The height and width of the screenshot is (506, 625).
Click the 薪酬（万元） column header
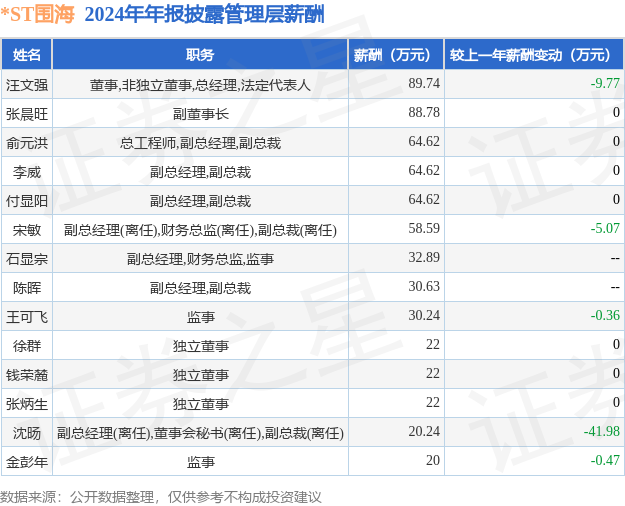point(396,55)
